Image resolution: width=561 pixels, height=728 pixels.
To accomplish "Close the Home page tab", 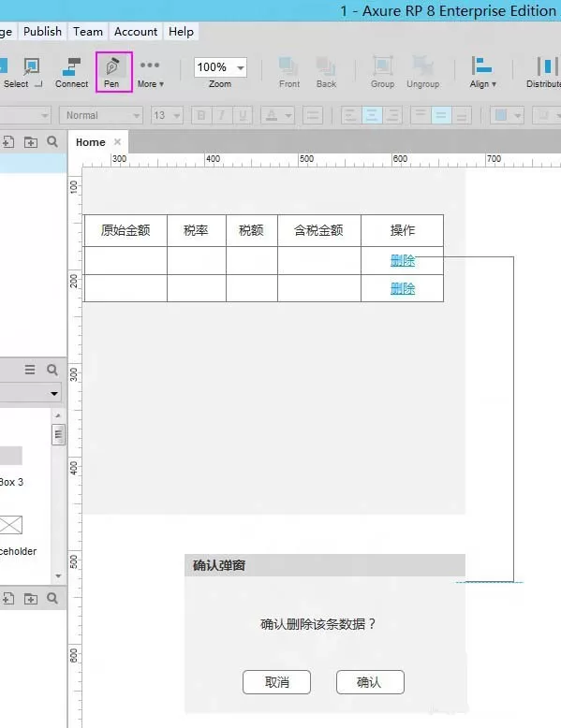I will [118, 141].
